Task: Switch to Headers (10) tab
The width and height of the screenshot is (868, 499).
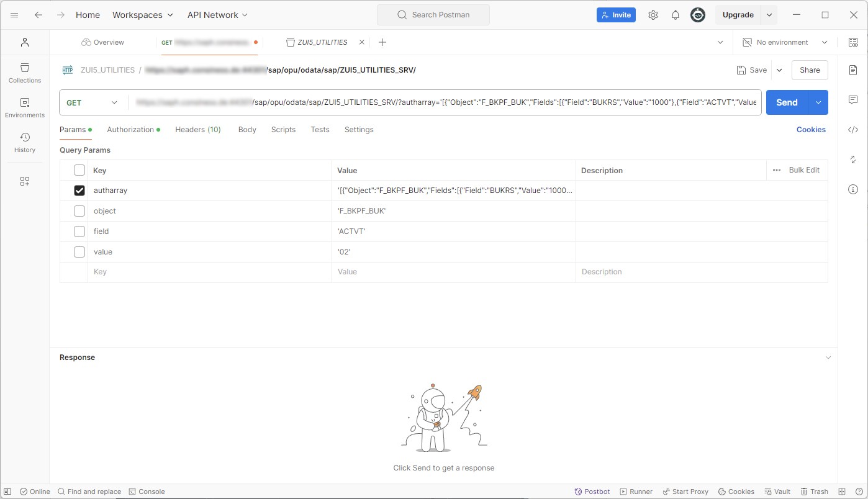Action: pos(198,130)
